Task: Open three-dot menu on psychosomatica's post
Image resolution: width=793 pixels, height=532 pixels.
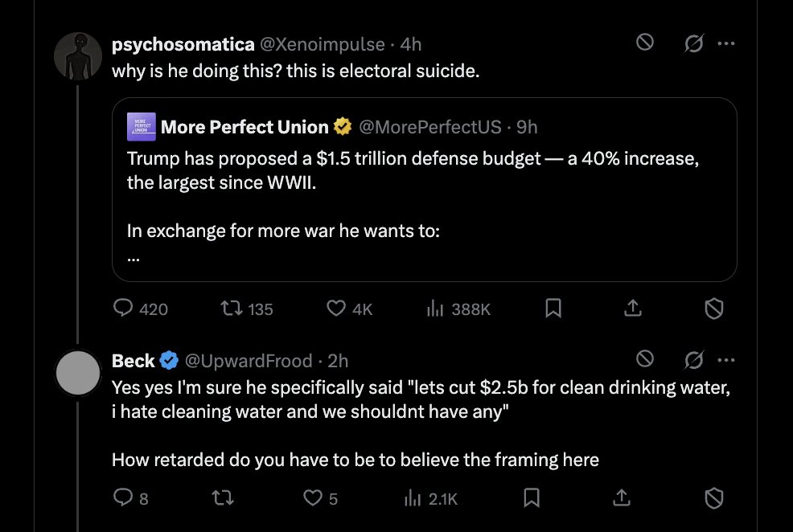Action: tap(726, 43)
